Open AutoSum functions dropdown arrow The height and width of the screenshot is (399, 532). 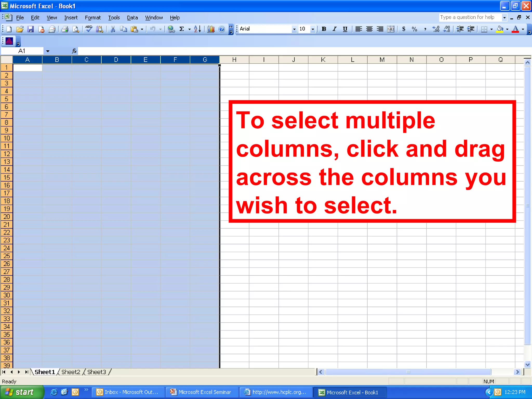pyautogui.click(x=189, y=29)
